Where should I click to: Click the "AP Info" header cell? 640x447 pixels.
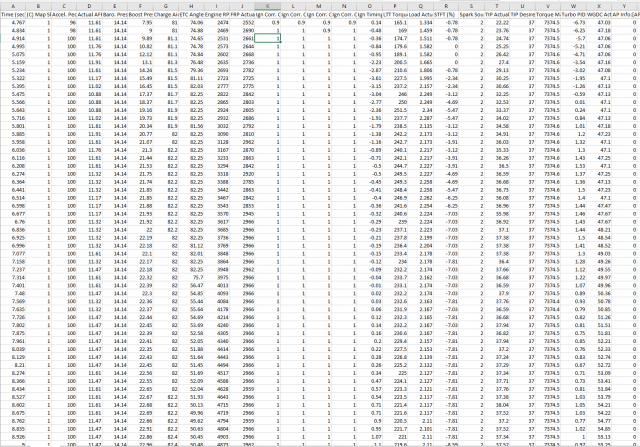tap(624, 14)
